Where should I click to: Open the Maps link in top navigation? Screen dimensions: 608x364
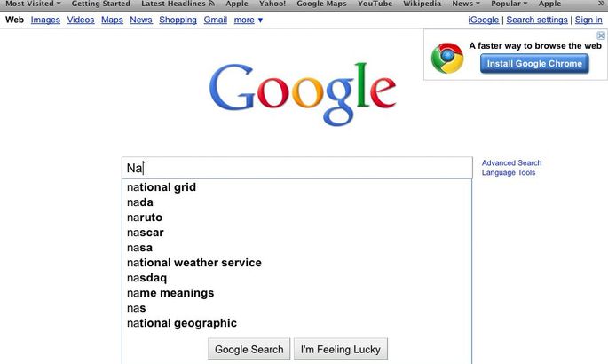tap(112, 20)
